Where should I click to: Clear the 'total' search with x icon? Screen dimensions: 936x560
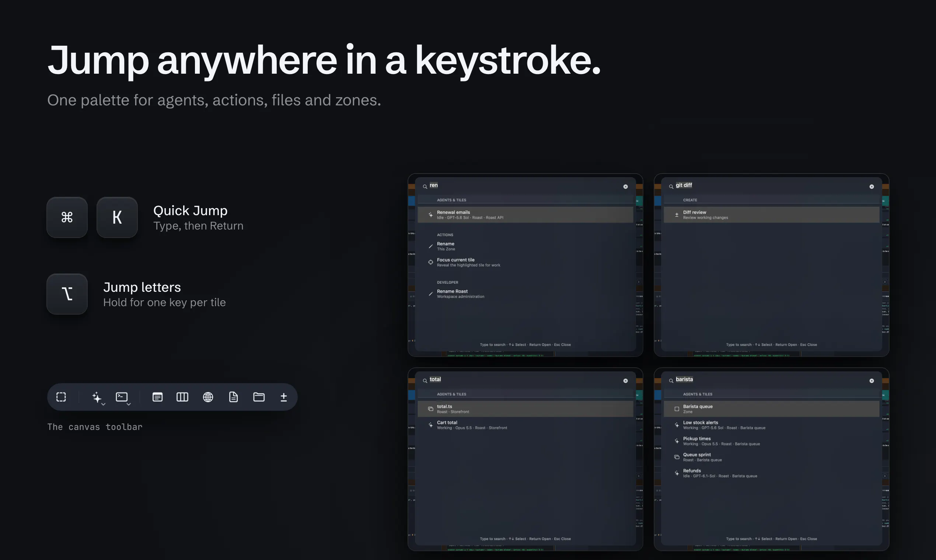coord(625,381)
